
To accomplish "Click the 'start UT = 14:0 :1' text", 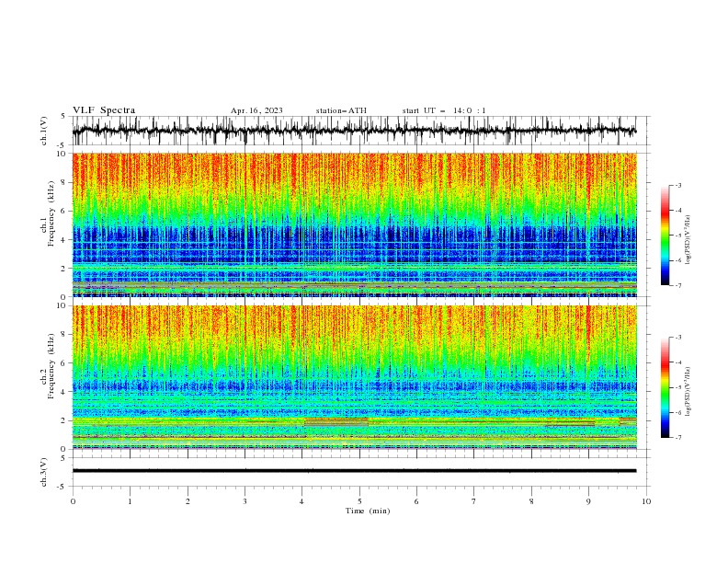I will (444, 110).
